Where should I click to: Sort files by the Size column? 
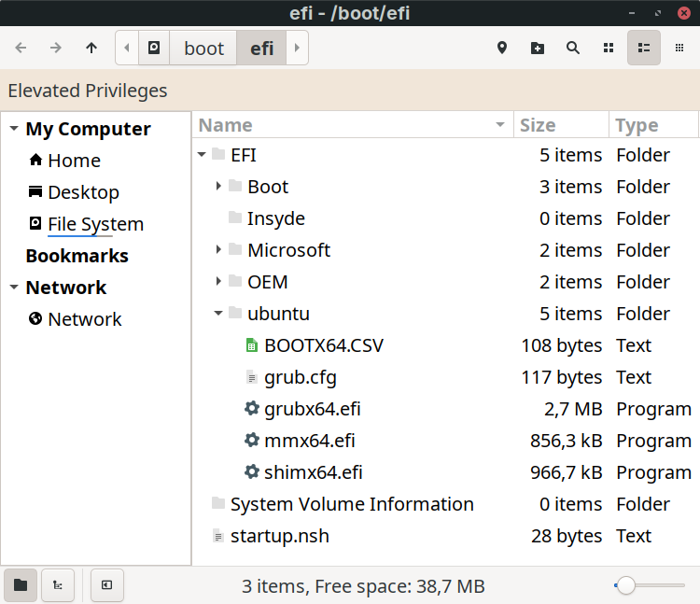pos(560,125)
